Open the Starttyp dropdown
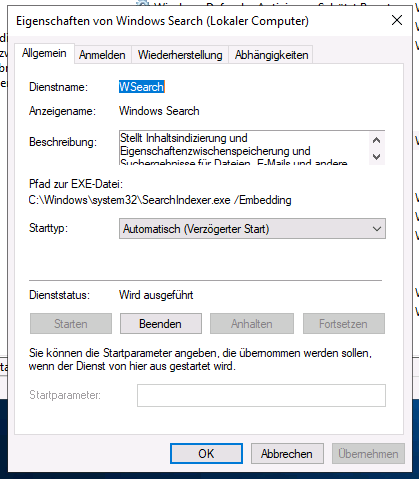The width and height of the screenshot is (419, 479). (x=252, y=229)
